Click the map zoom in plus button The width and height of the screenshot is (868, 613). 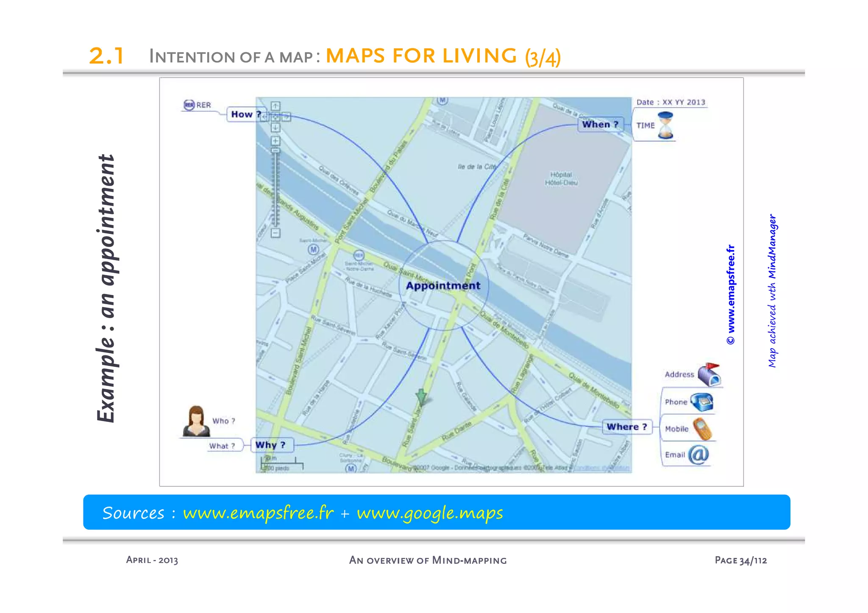275,141
